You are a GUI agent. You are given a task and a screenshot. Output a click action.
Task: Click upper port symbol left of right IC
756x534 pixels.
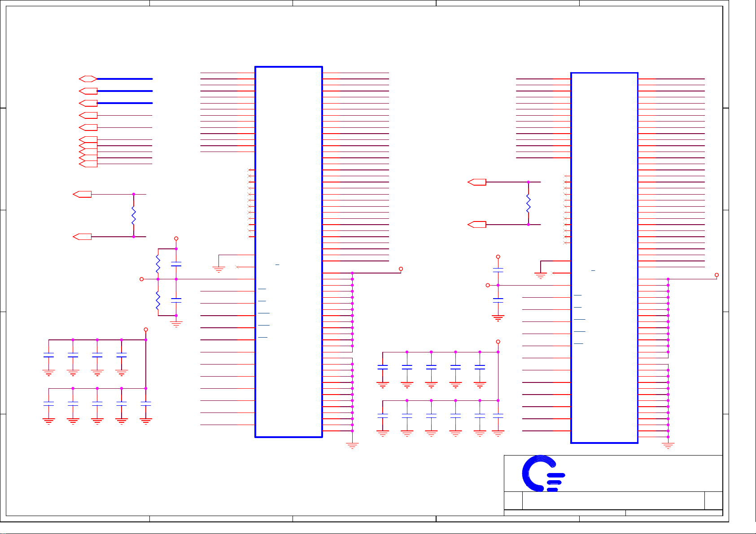click(x=477, y=182)
